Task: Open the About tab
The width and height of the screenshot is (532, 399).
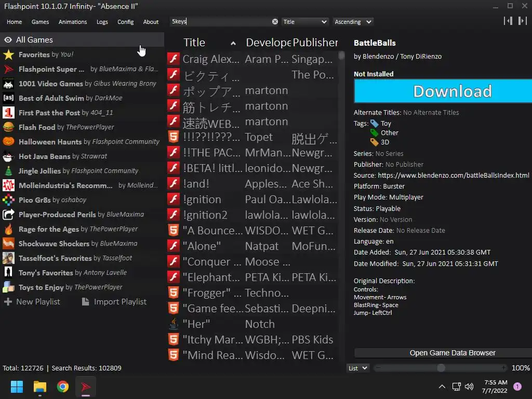Action: click(x=151, y=22)
